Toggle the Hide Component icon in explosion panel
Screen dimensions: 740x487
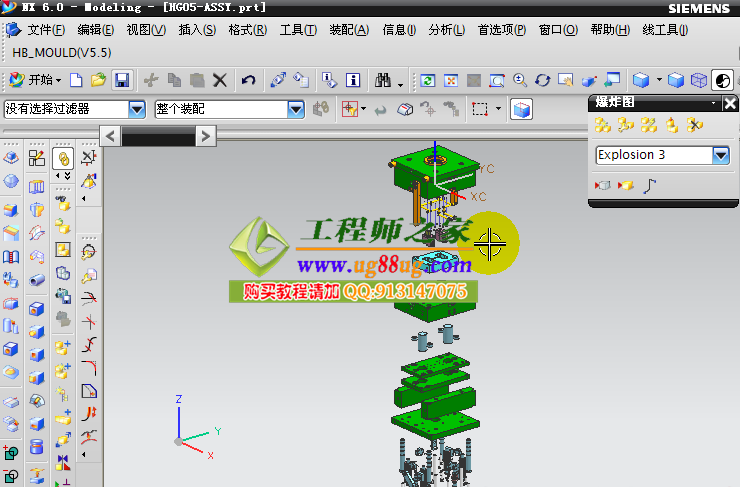tap(603, 185)
